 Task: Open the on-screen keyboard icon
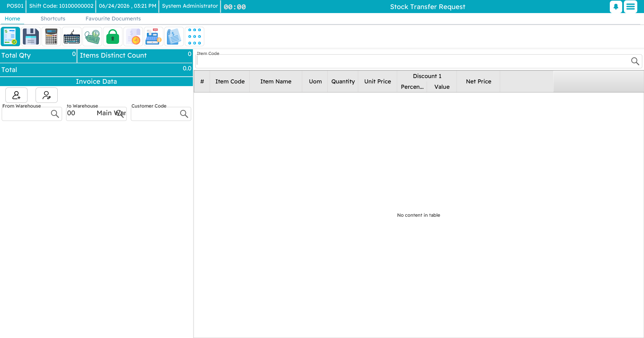72,37
